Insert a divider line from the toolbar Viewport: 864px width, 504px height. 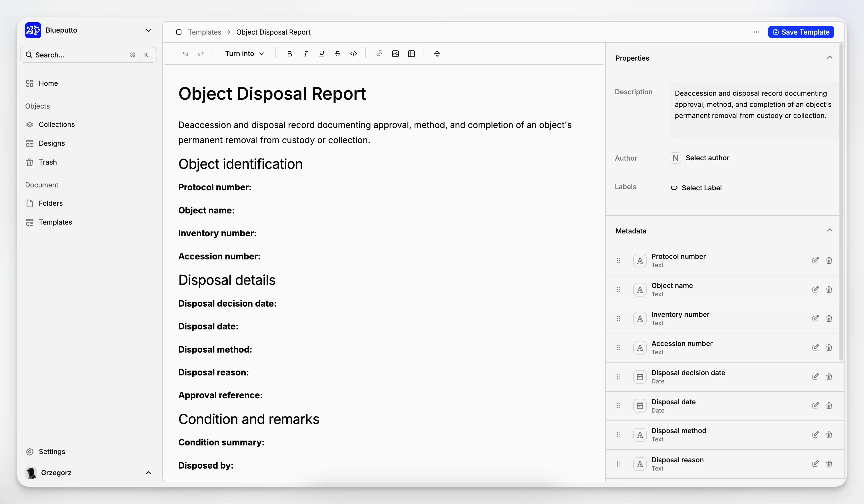[437, 54]
